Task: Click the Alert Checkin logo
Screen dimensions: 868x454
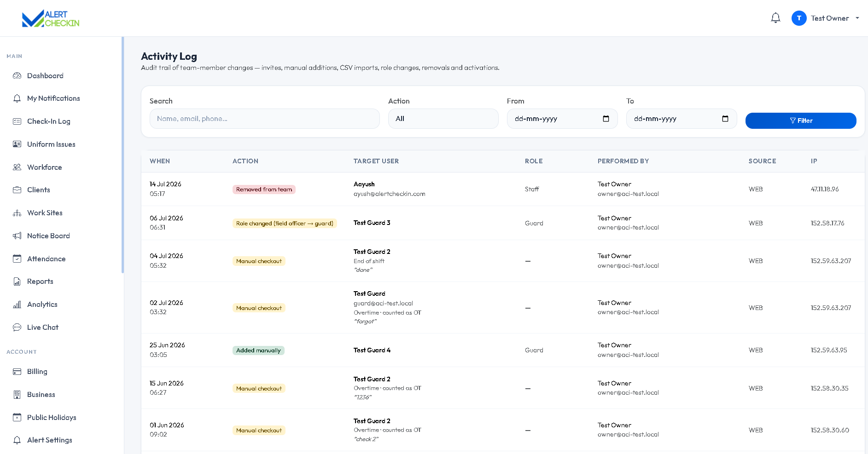Action: pyautogui.click(x=51, y=18)
